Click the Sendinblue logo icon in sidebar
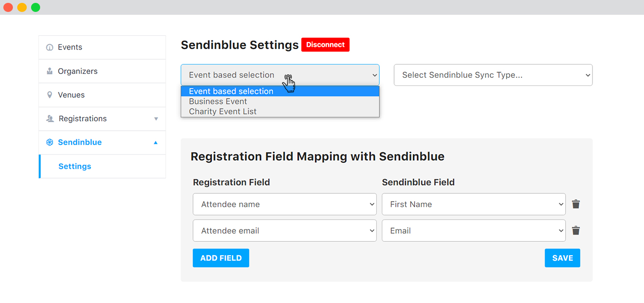The width and height of the screenshot is (644, 303). tap(49, 142)
